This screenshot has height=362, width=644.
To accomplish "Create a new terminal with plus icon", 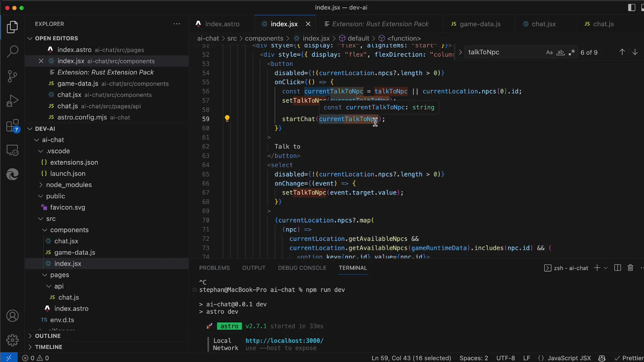I will [x=597, y=268].
